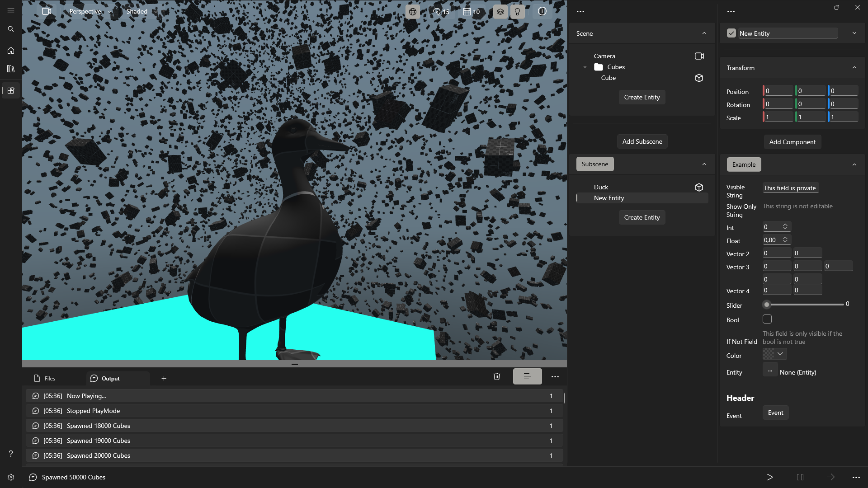Click the step forward arrow button
This screenshot has height=488, width=868.
831,477
